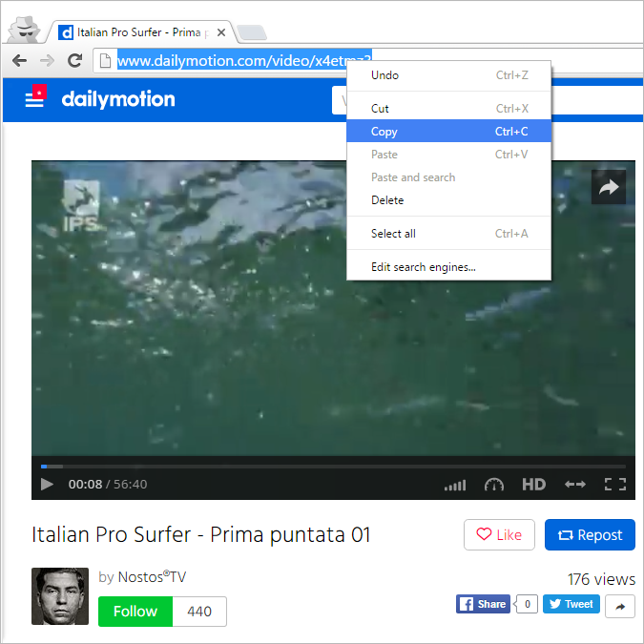The width and height of the screenshot is (644, 644).
Task: Switch to wide player mode
Action: point(575,485)
